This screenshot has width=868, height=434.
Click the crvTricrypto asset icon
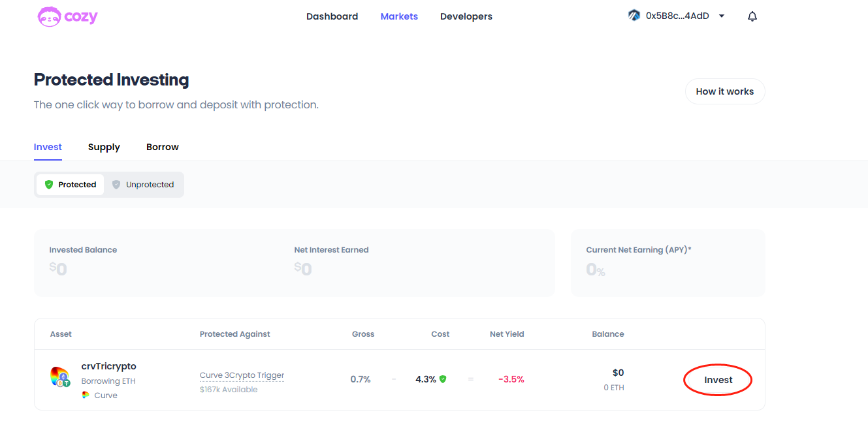(x=60, y=377)
